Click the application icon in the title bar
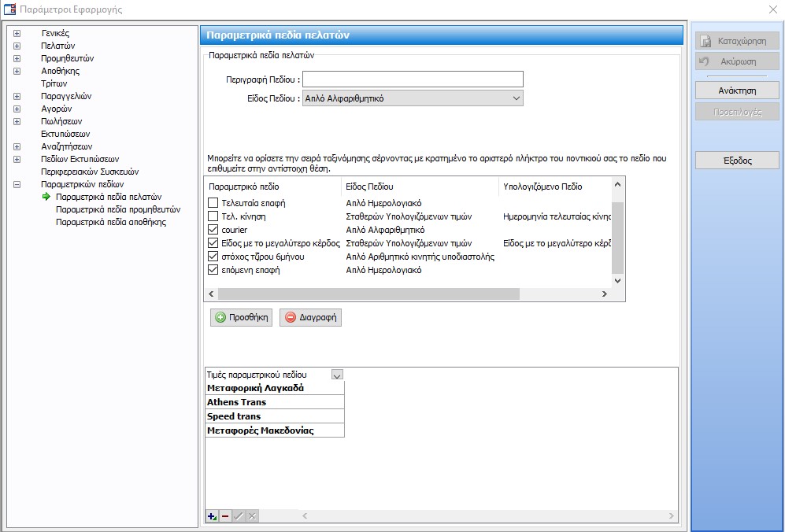The width and height of the screenshot is (785, 532). click(x=9, y=9)
